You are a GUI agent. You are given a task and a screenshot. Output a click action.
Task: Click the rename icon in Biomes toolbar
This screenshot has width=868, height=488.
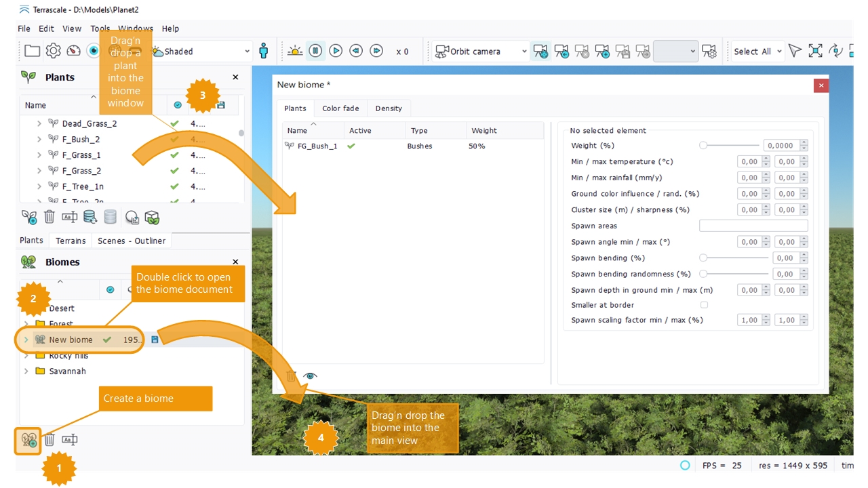click(x=69, y=440)
